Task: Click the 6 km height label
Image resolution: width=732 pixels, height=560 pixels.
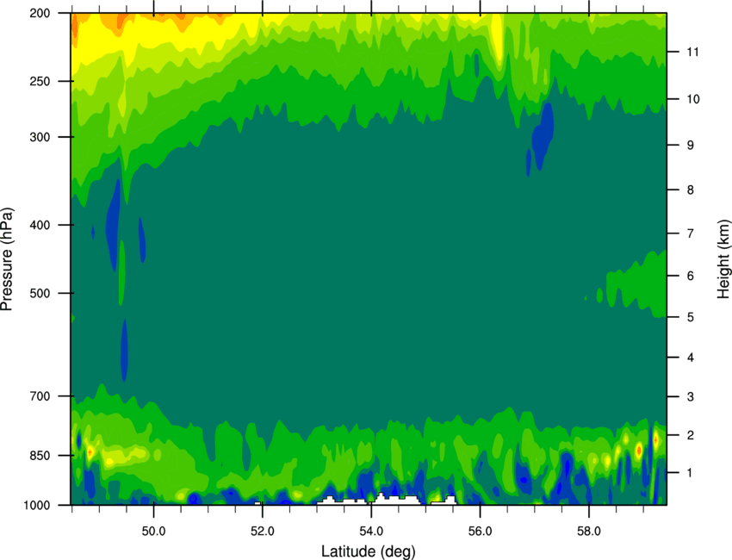Action: [691, 276]
